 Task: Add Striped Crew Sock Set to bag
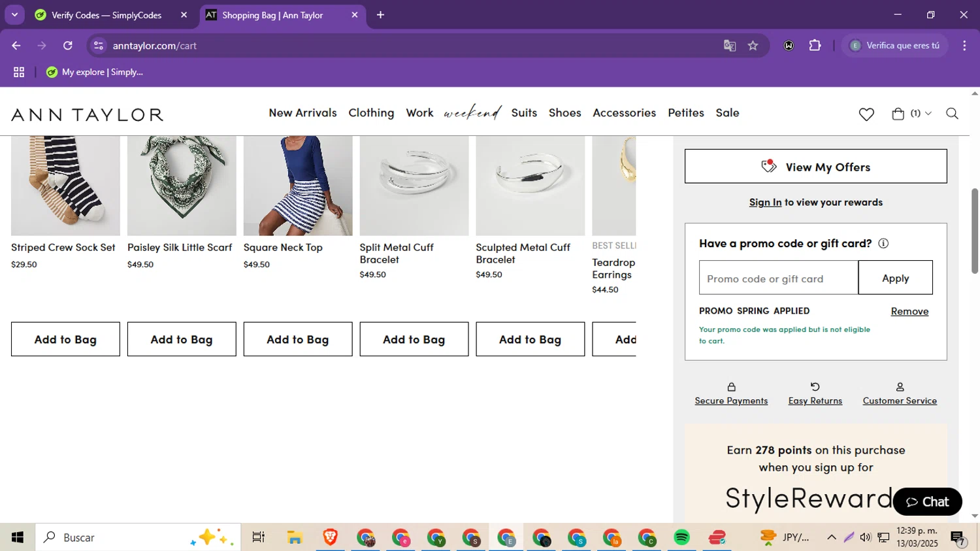[x=65, y=339]
